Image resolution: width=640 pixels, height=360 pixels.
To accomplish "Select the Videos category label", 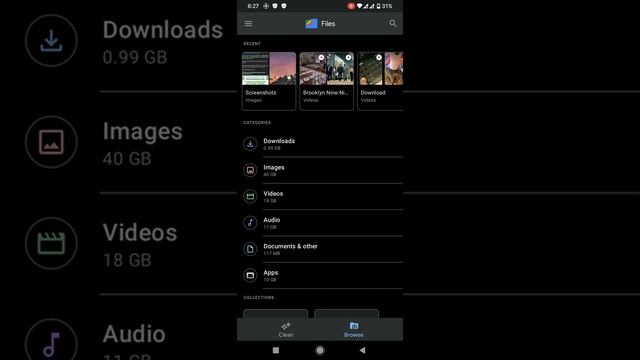I will click(273, 193).
